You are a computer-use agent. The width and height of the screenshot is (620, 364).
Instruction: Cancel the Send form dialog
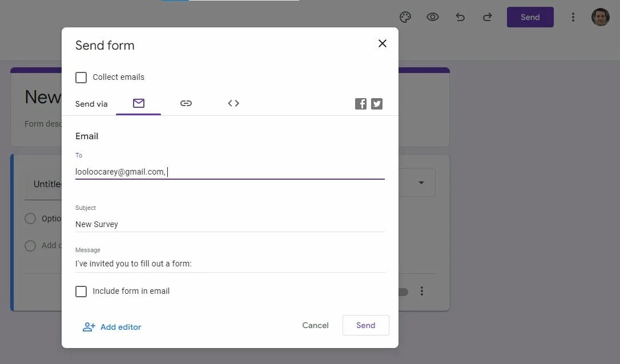(315, 325)
